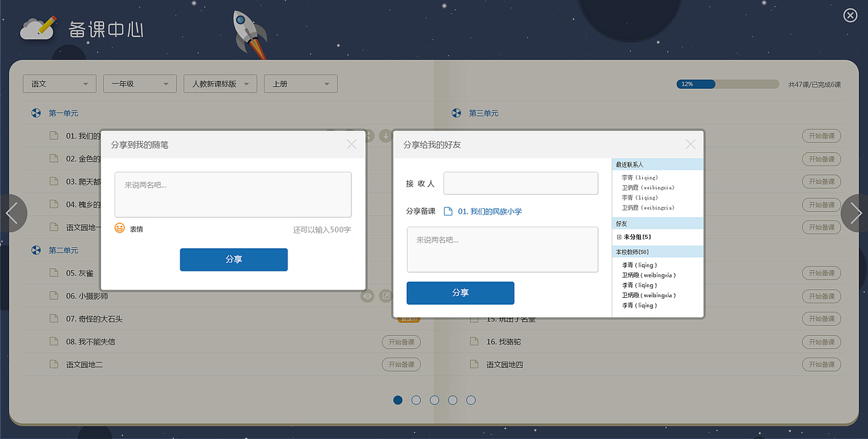Click the 最近联系人 section header
Screen dimensions: 868x439
click(658, 164)
